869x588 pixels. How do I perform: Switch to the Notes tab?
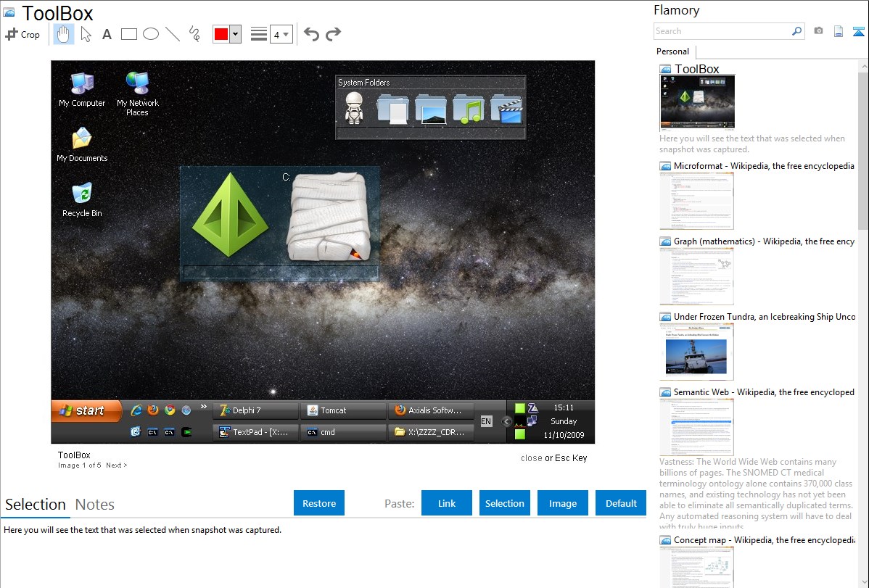[x=95, y=505]
